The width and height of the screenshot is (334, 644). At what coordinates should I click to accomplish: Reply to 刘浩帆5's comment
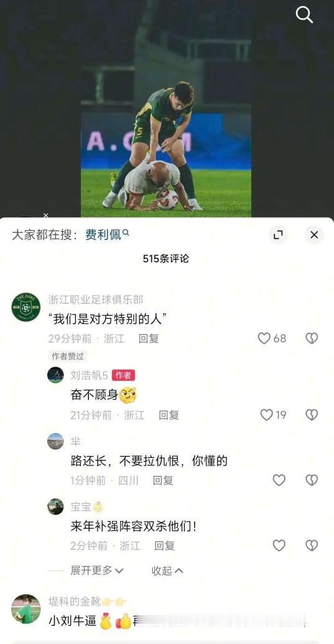(x=169, y=415)
